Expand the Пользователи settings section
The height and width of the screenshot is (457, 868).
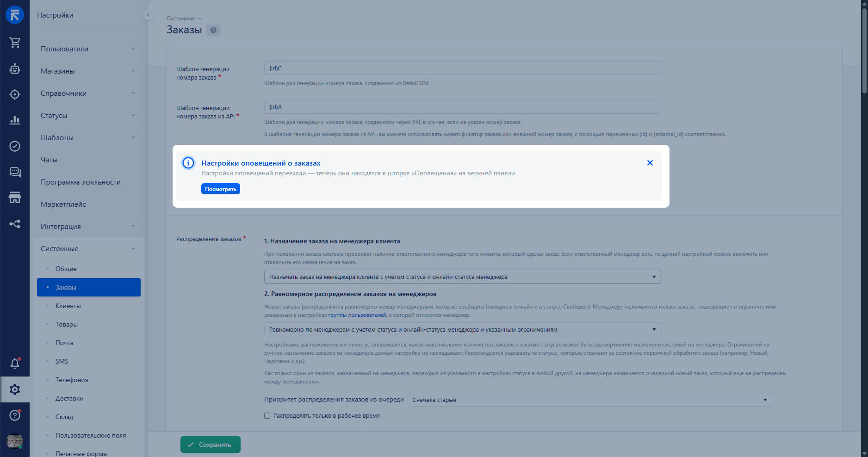[88, 49]
